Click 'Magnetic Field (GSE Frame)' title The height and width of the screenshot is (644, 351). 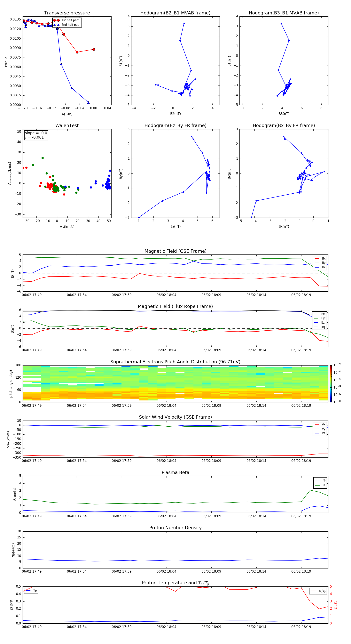(175, 251)
